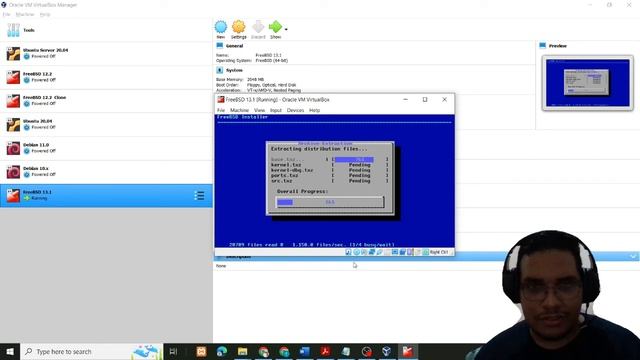640x360 pixels.
Task: Click the VM preview thumbnail
Action: coord(588,83)
